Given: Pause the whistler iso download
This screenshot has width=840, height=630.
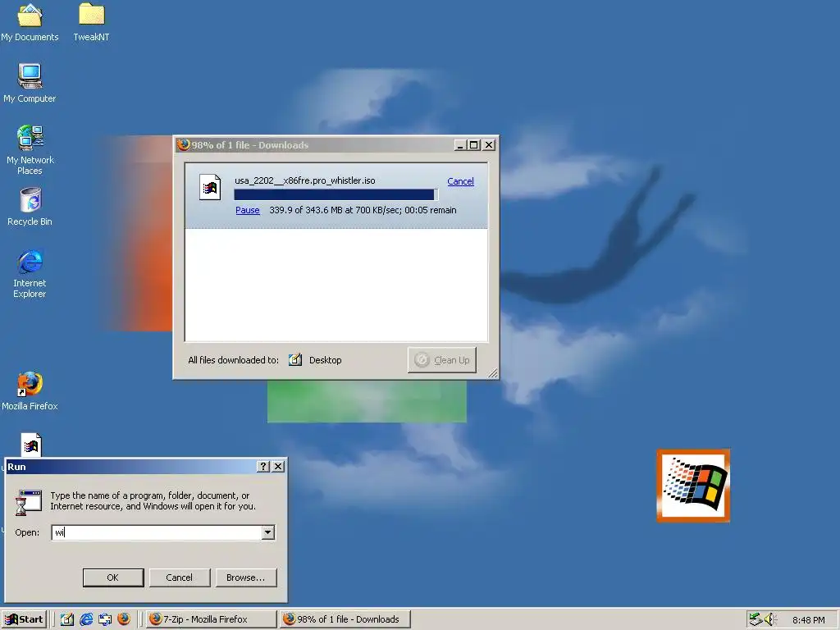Looking at the screenshot, I should pos(248,210).
